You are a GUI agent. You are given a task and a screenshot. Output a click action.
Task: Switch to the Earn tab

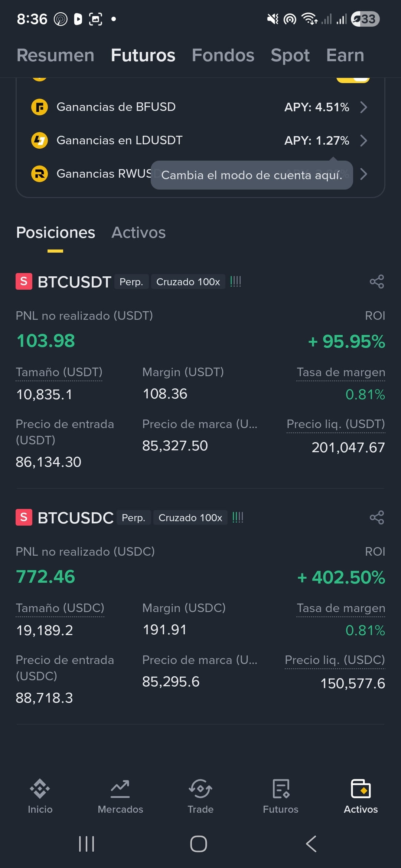pyautogui.click(x=345, y=55)
